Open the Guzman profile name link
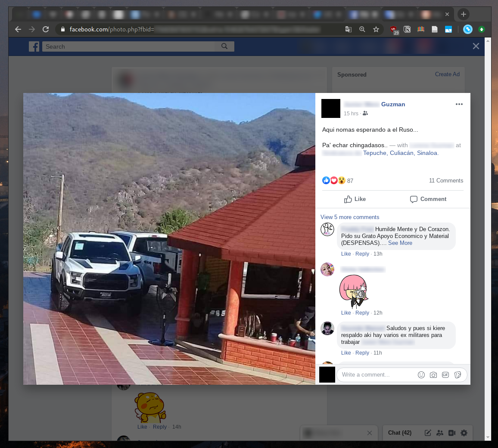The width and height of the screenshot is (498, 448). pyautogui.click(x=393, y=105)
